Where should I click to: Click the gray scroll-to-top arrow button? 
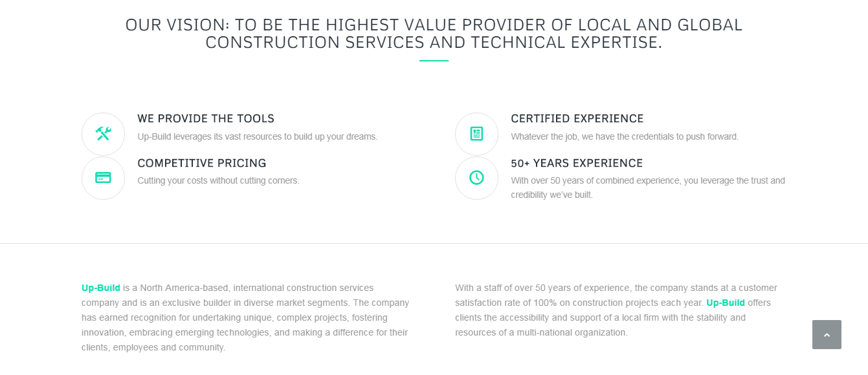click(x=827, y=334)
